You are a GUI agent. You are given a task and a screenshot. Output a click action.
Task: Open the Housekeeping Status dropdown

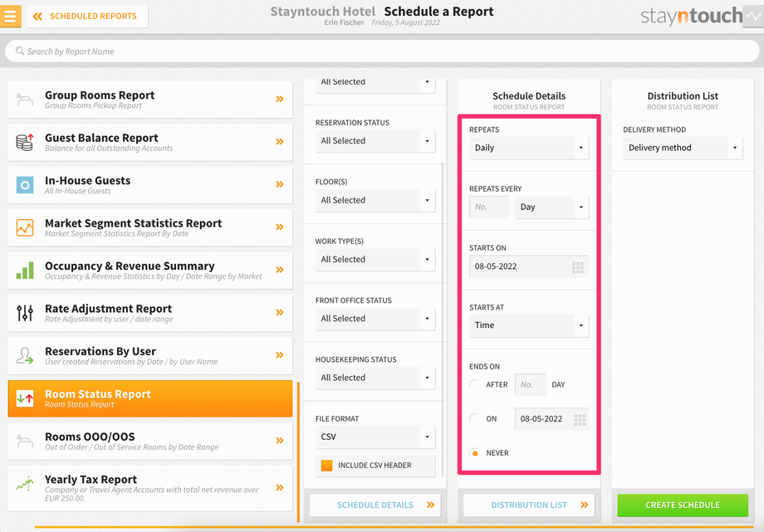coord(375,378)
